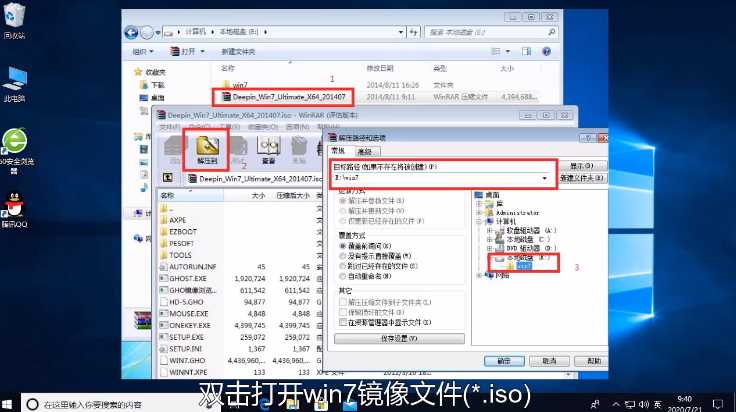
Task: Expand the DVD 驱动器 (D:) tree node
Action: click(x=489, y=248)
